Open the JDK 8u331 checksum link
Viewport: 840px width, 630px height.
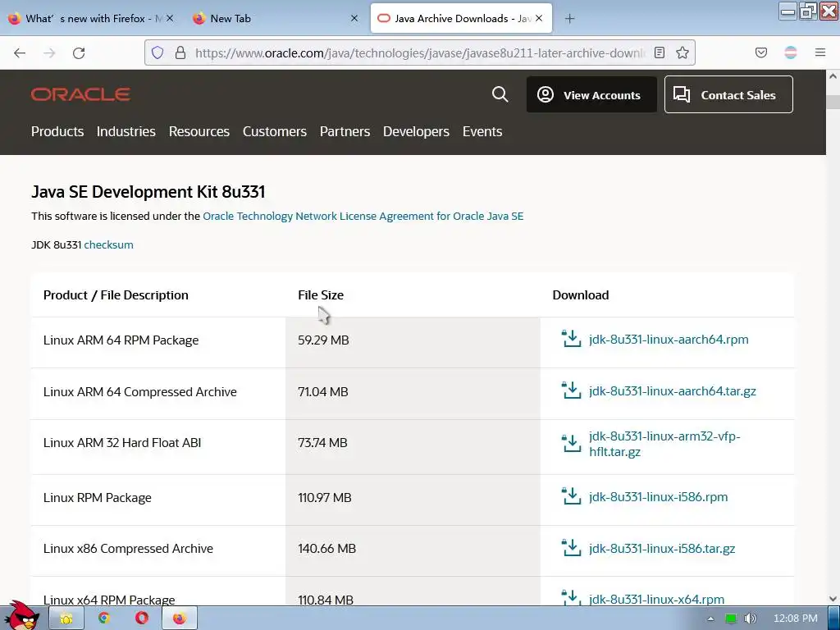(109, 244)
